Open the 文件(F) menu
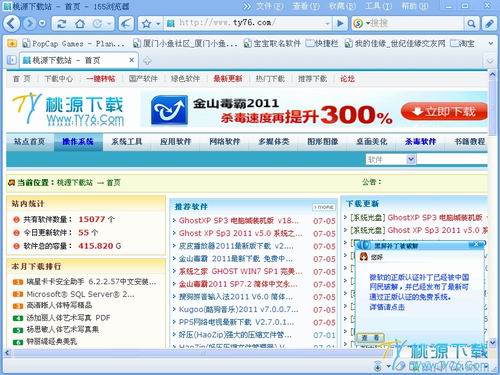The height and width of the screenshot is (375, 500). click(270, 6)
